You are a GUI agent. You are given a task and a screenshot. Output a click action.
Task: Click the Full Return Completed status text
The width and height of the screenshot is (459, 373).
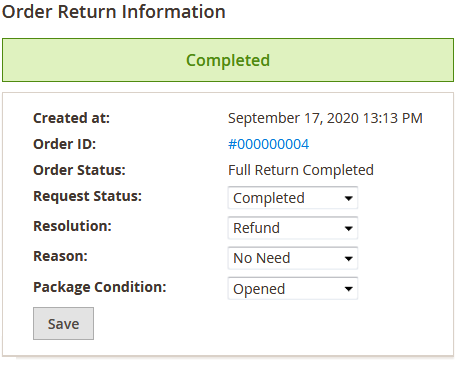tap(301, 170)
